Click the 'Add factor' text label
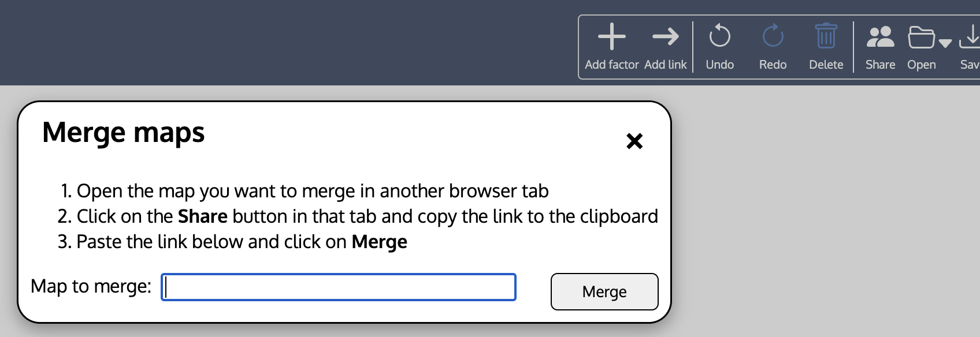This screenshot has height=337, width=980. click(612, 65)
